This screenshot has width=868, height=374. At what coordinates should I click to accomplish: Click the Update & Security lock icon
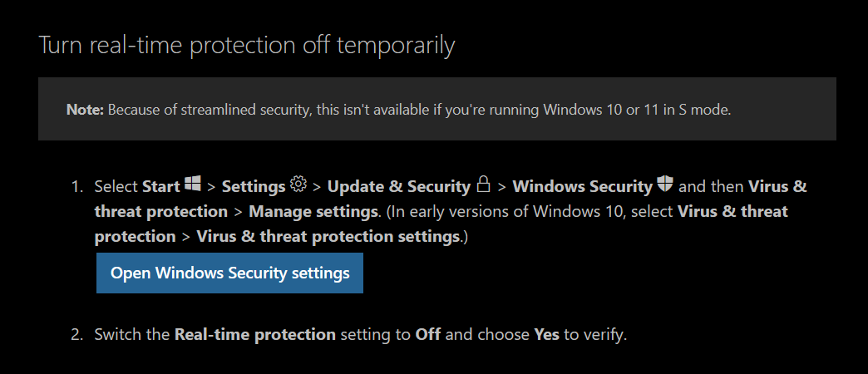[483, 184]
